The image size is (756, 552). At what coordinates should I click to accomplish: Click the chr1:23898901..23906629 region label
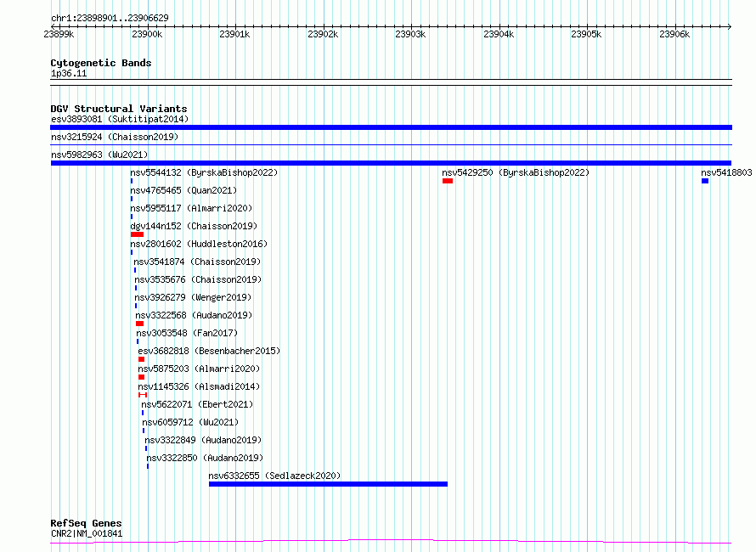pos(110,18)
